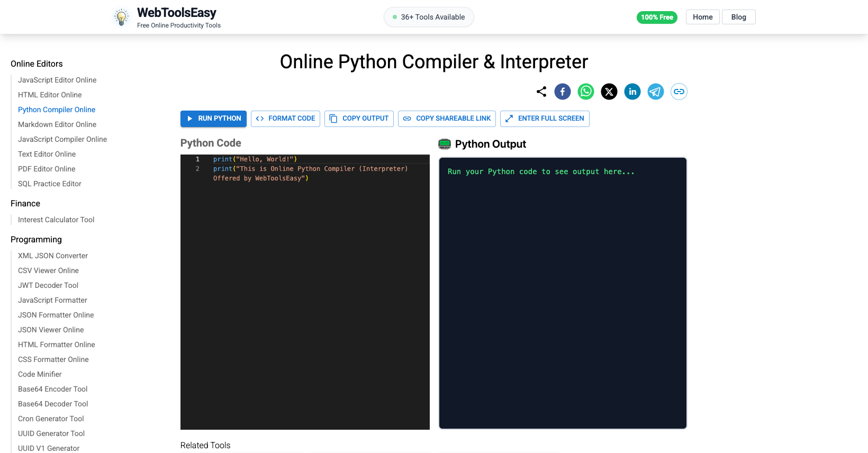Open SQL Practice Editor

pyautogui.click(x=50, y=184)
